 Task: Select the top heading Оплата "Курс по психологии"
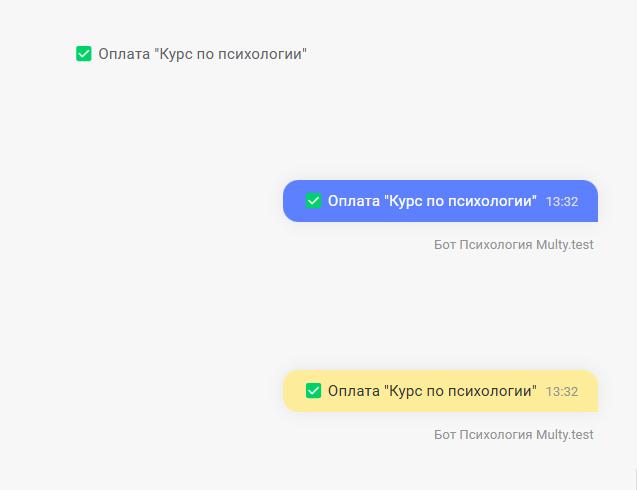tap(202, 54)
